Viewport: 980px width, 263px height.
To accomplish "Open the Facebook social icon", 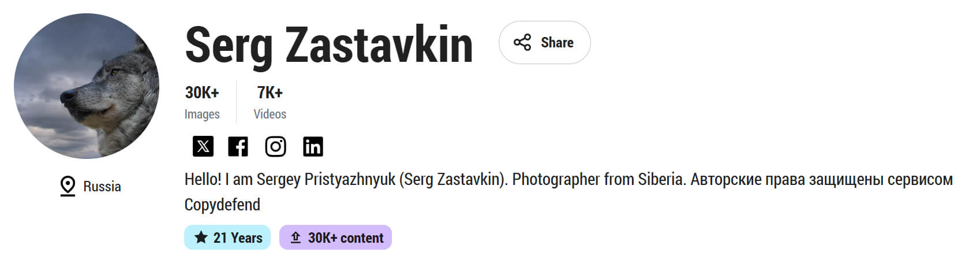I will [238, 147].
